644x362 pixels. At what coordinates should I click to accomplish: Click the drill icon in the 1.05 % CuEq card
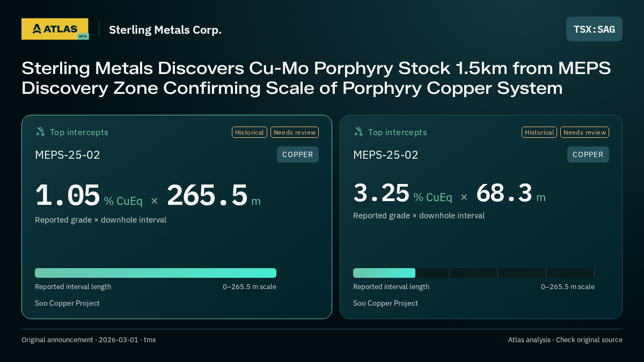(40, 131)
